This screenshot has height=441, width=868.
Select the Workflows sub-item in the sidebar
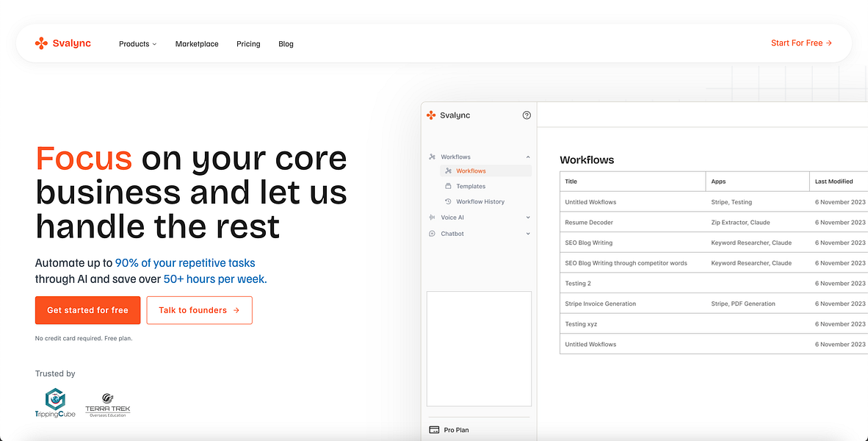point(486,171)
